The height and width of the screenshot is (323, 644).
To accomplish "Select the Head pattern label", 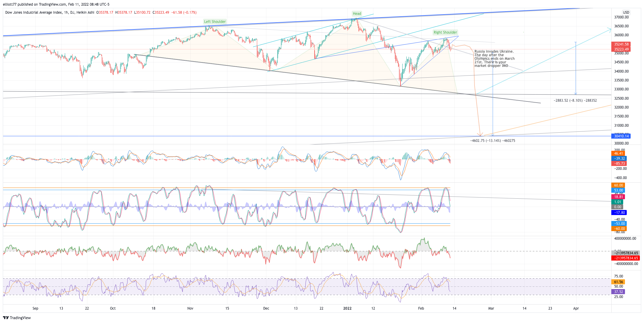I will pyautogui.click(x=357, y=14).
